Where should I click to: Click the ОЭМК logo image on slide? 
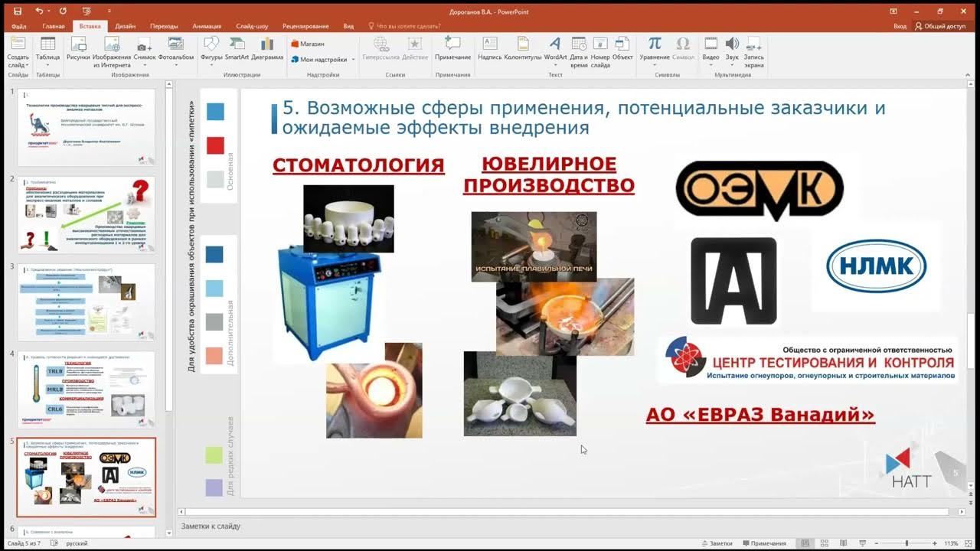coord(759,191)
